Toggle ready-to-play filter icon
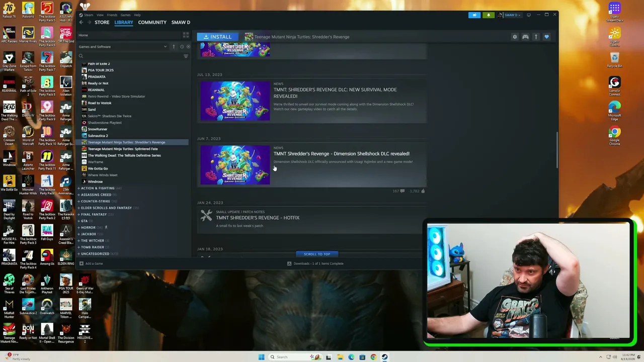644x362 pixels. pyautogui.click(x=188, y=47)
